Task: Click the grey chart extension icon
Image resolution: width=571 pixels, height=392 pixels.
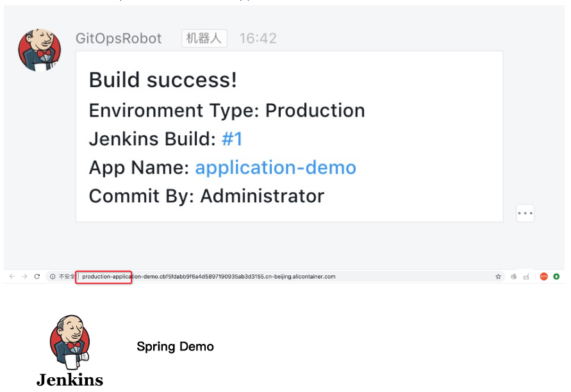Action: (526, 277)
